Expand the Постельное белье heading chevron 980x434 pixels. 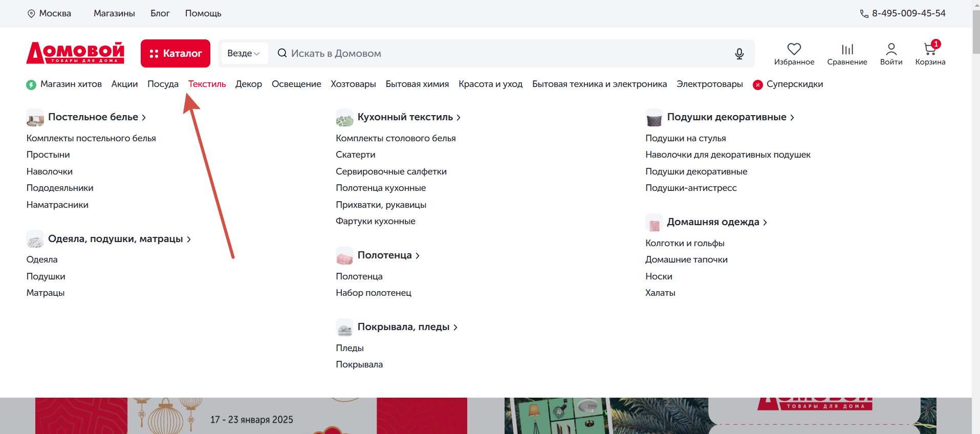tap(144, 118)
